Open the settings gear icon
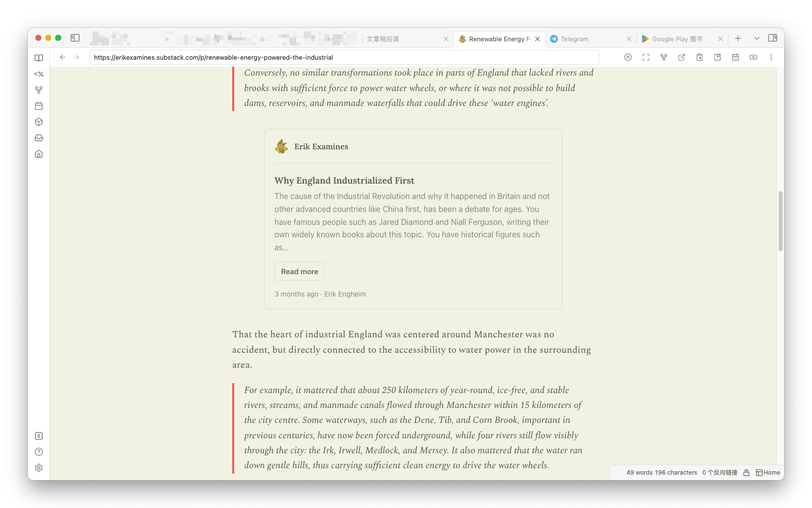The width and height of the screenshot is (812, 508). (39, 468)
